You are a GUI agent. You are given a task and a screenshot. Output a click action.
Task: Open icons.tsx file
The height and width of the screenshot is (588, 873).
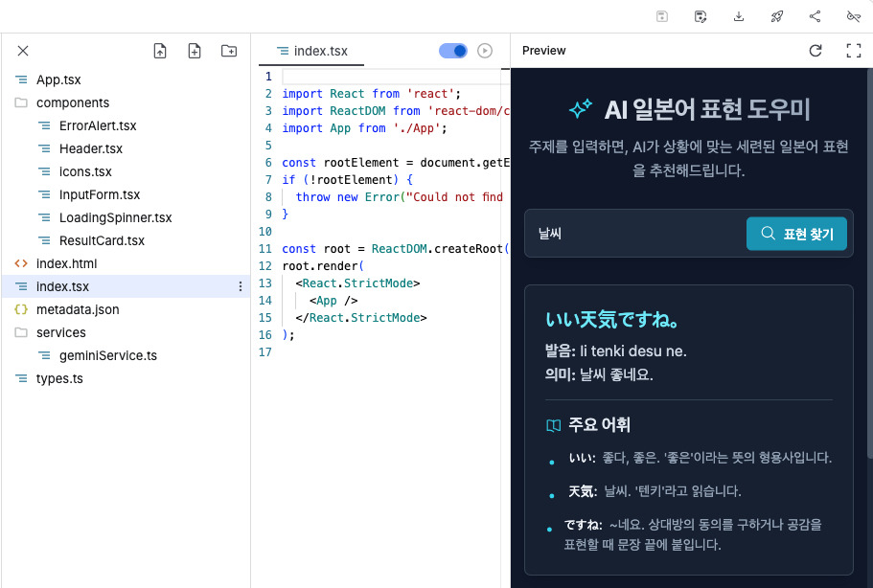click(85, 171)
